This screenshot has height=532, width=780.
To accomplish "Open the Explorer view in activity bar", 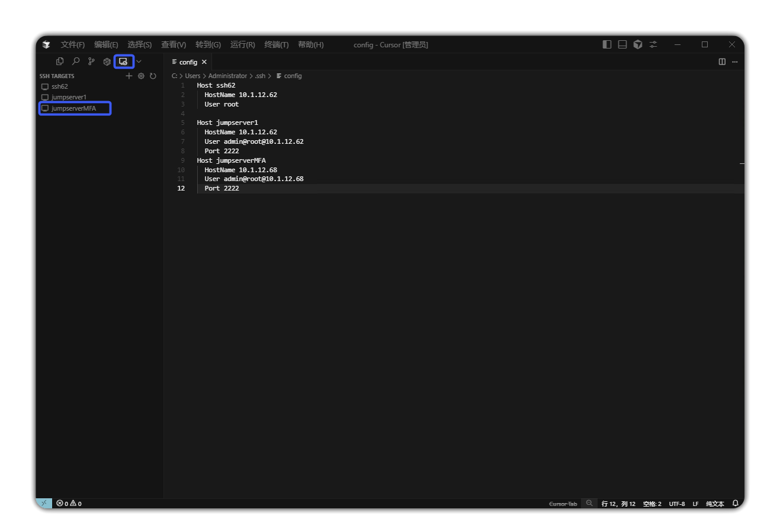I will [x=60, y=62].
